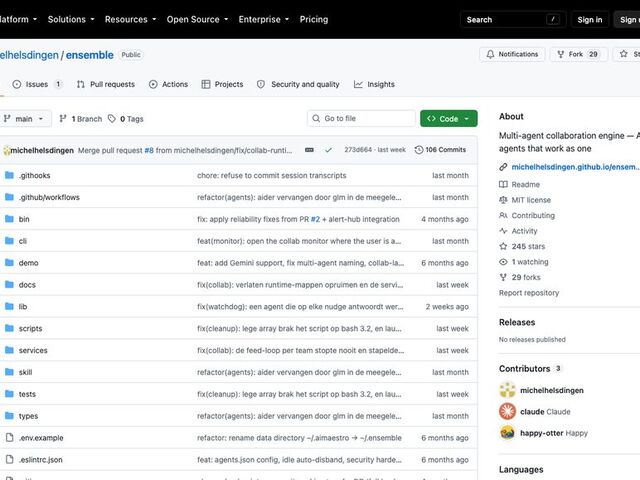Expand the Solutions menu

coord(71,19)
